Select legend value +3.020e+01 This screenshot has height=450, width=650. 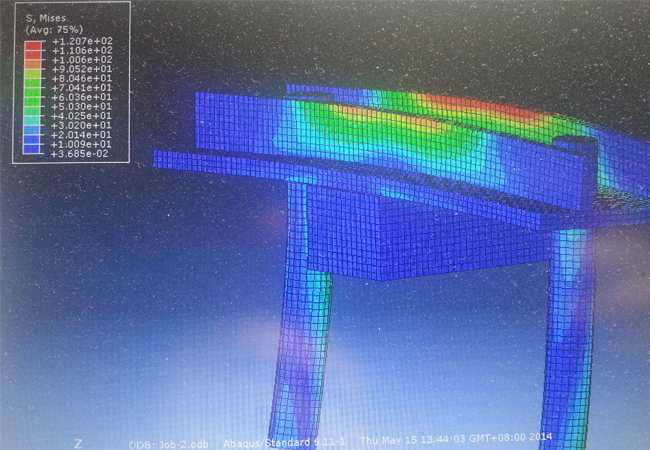[82, 125]
